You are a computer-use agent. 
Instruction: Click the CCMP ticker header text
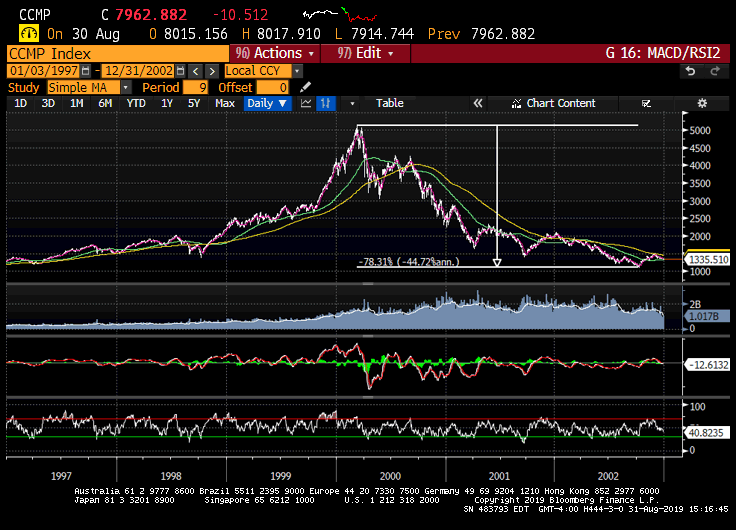34,15
